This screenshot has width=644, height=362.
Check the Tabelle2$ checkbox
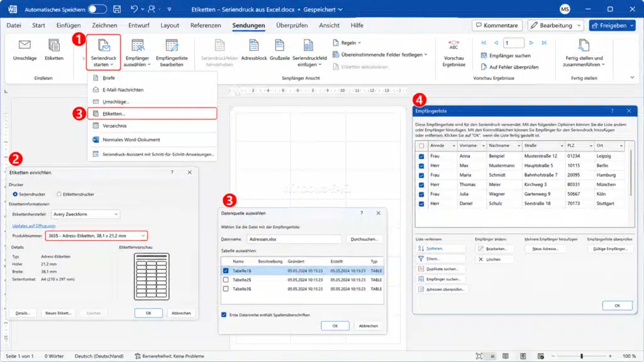click(226, 280)
